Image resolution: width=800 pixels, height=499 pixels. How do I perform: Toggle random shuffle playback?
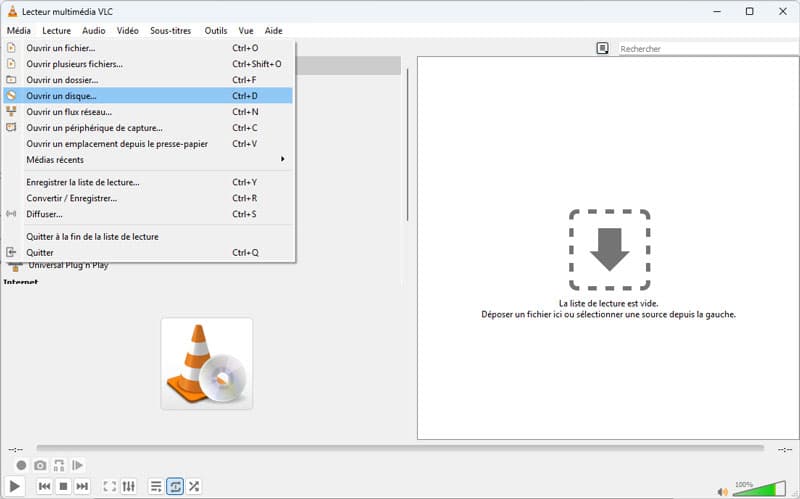[x=194, y=486]
